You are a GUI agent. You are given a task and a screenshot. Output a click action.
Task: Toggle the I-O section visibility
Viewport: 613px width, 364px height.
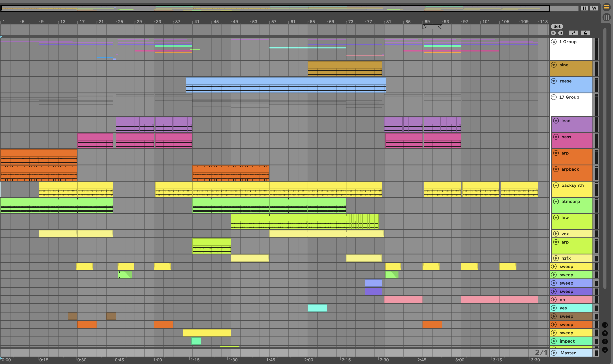coord(605,325)
